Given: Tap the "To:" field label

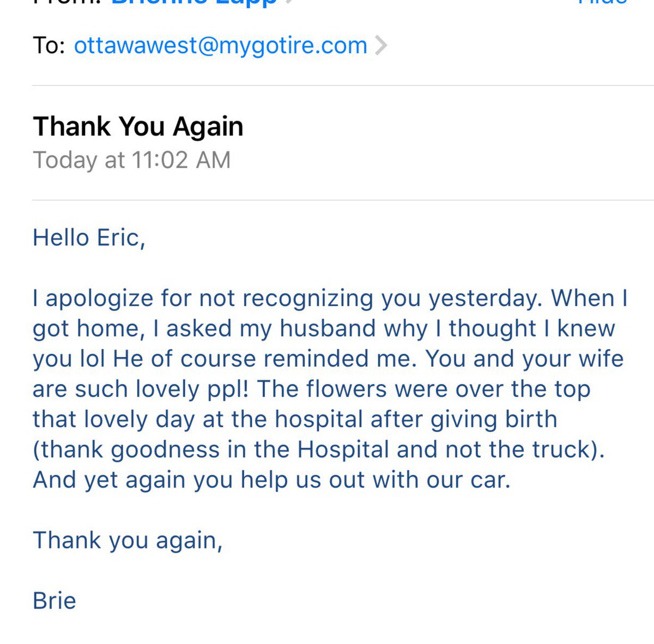Looking at the screenshot, I should pos(49,46).
